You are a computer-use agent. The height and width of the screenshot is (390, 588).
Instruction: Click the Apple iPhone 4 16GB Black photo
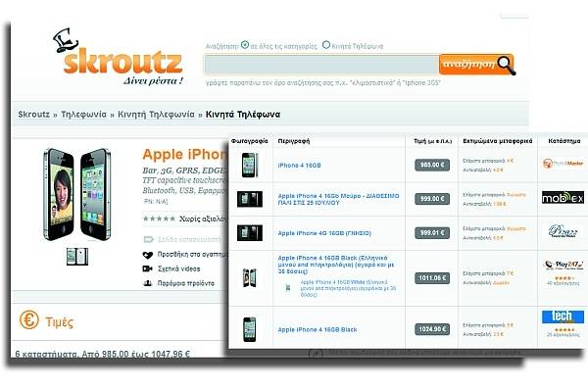(x=249, y=329)
